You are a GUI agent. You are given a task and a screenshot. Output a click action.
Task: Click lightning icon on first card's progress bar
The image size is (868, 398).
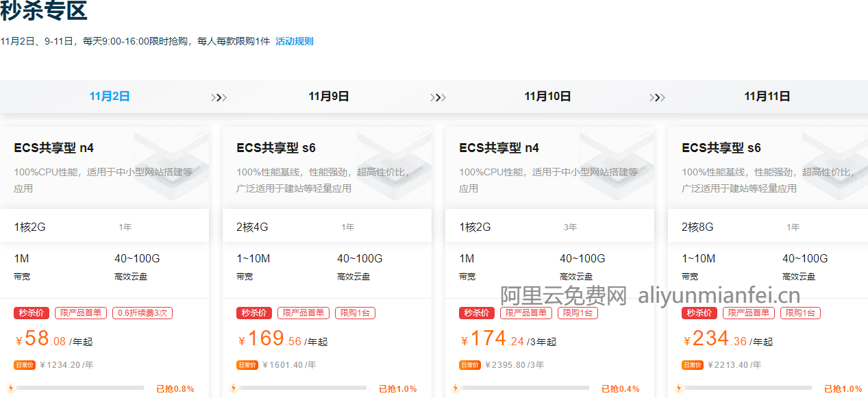tap(10, 388)
